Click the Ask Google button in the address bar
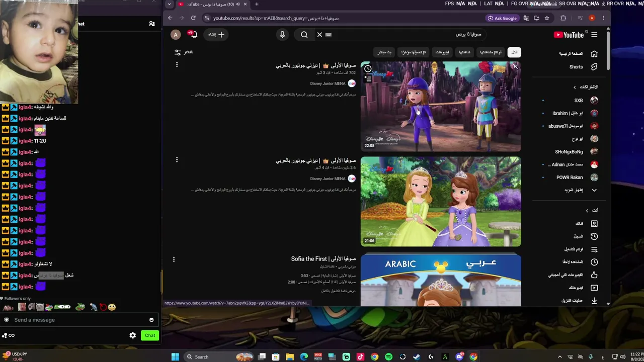The height and width of the screenshot is (362, 644). pos(502,18)
